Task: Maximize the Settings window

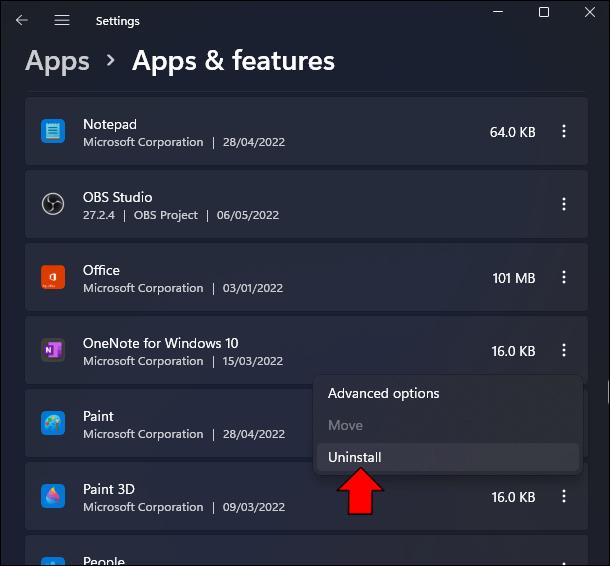Action: pyautogui.click(x=544, y=12)
